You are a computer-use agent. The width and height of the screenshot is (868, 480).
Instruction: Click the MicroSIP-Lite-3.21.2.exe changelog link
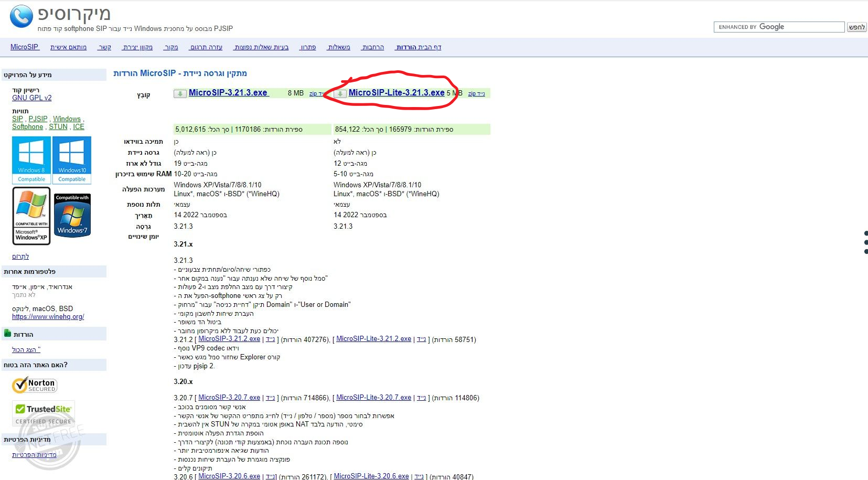[373, 339]
